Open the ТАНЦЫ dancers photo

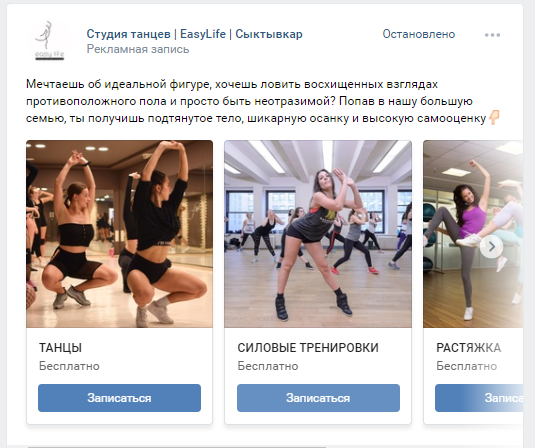coord(119,234)
